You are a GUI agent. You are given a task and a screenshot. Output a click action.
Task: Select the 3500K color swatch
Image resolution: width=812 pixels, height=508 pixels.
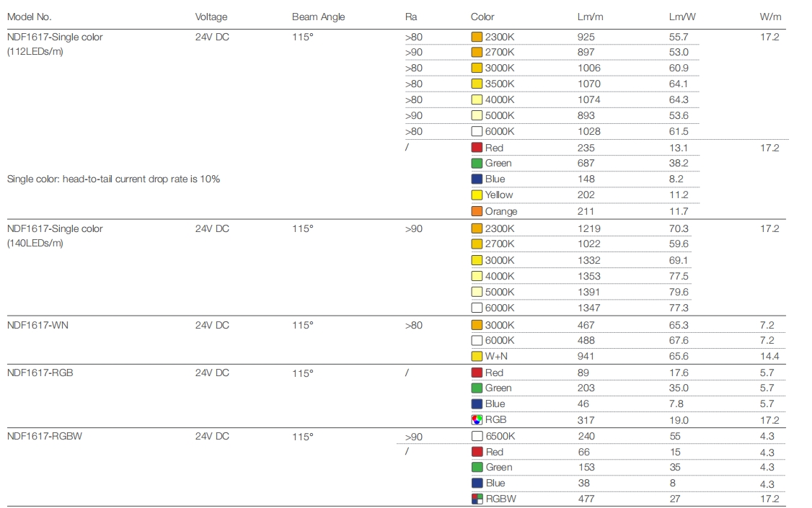pyautogui.click(x=477, y=84)
